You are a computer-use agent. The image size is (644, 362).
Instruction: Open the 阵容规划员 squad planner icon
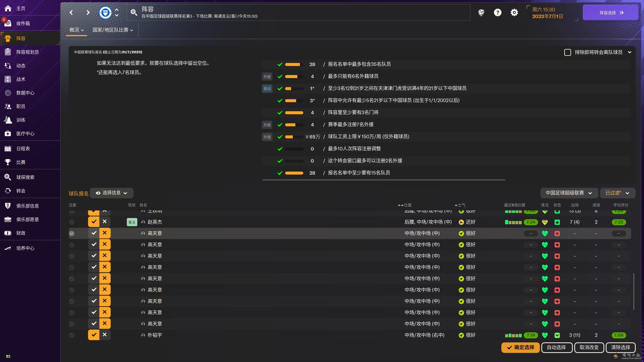[x=8, y=52]
